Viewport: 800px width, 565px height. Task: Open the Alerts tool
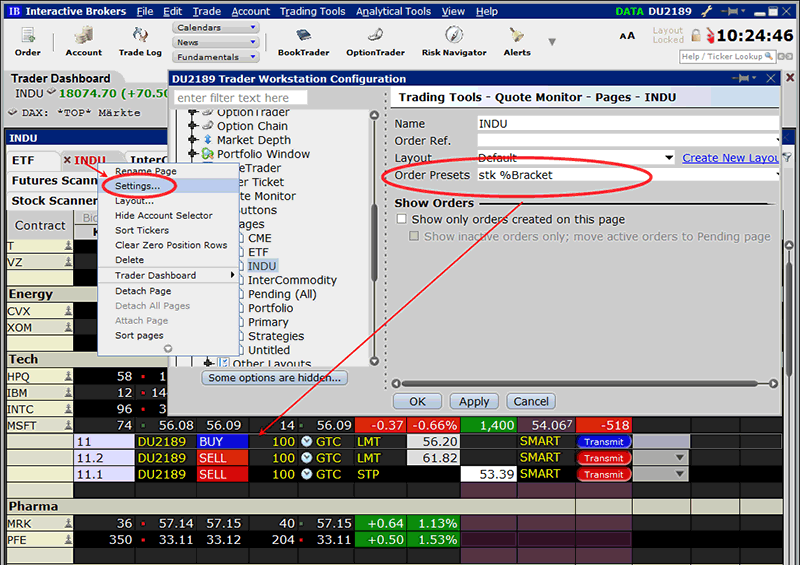517,41
